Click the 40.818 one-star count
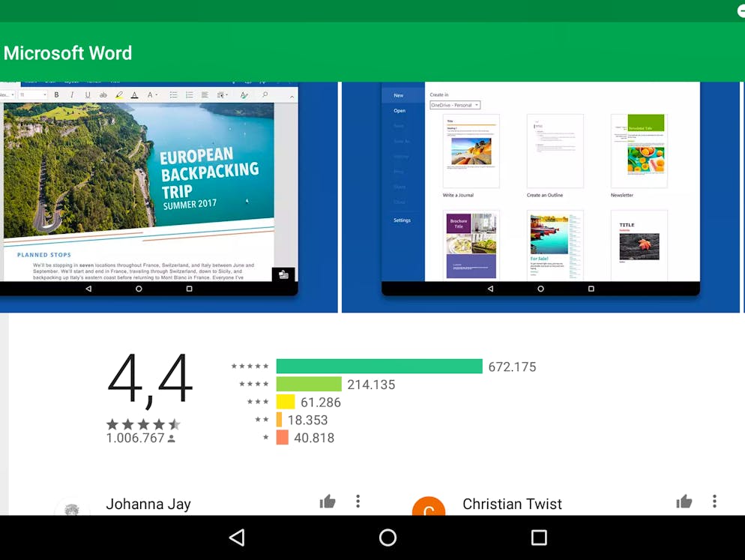The image size is (745, 560). pos(314,437)
